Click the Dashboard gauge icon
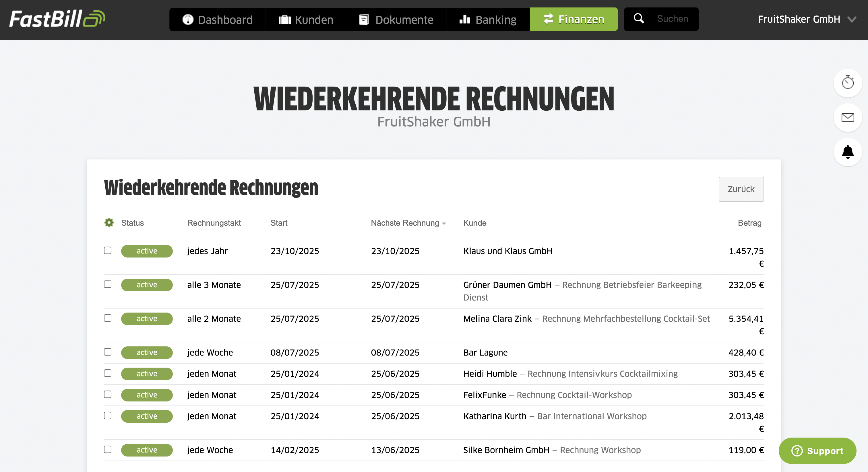 tap(188, 19)
